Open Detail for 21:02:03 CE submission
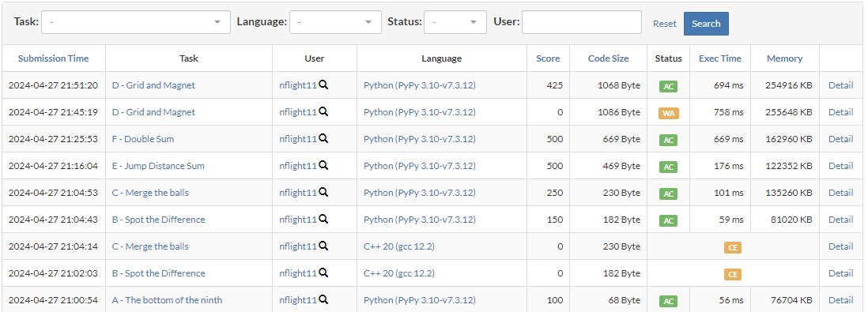Screen dimensions: 868x312 tap(840, 273)
